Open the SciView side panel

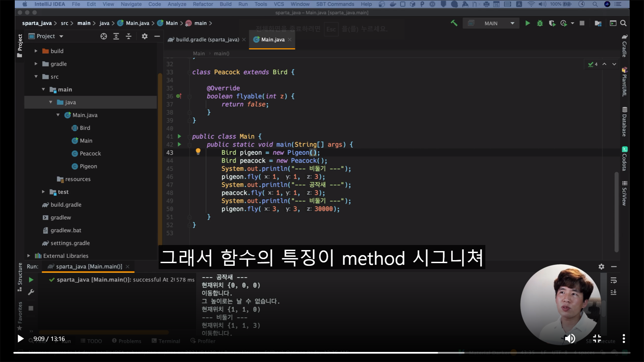click(x=624, y=193)
